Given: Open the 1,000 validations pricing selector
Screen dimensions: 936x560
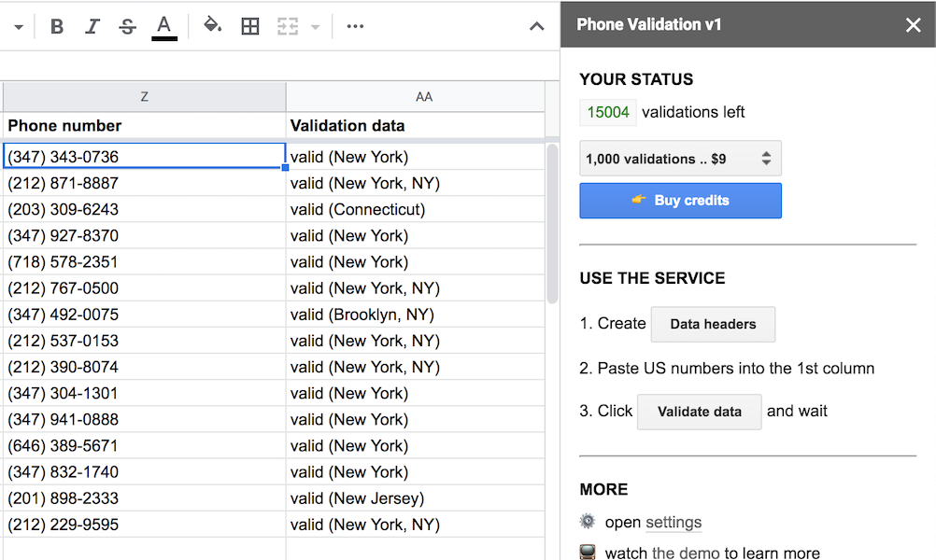Looking at the screenshot, I should [680, 158].
